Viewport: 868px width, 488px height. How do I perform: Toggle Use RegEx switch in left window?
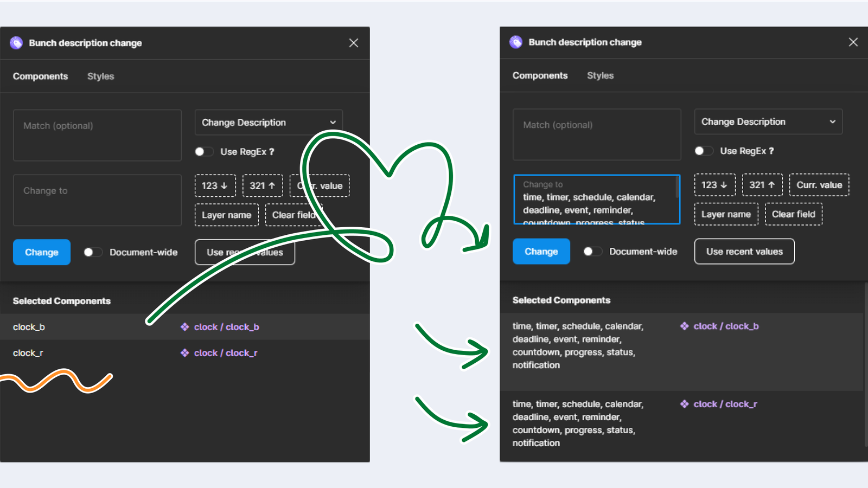204,152
